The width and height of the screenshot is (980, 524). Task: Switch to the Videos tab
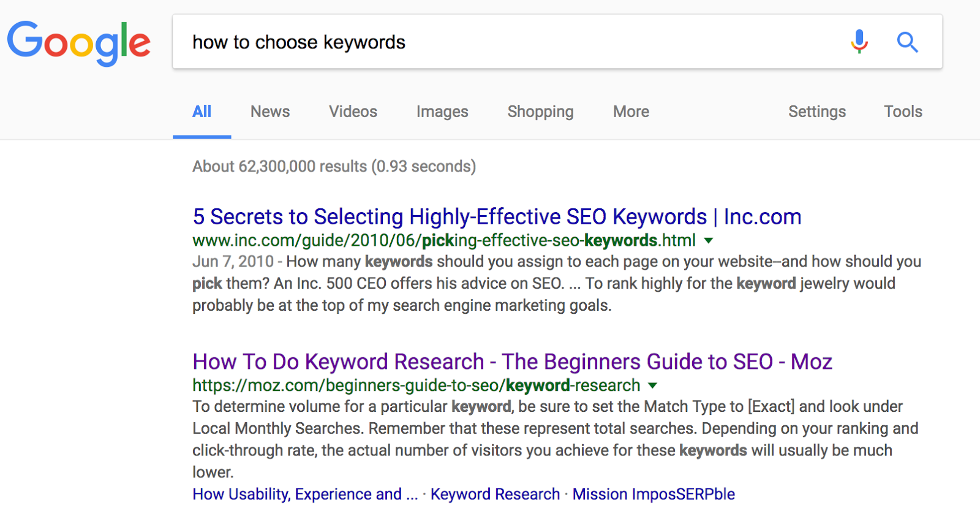(x=353, y=112)
